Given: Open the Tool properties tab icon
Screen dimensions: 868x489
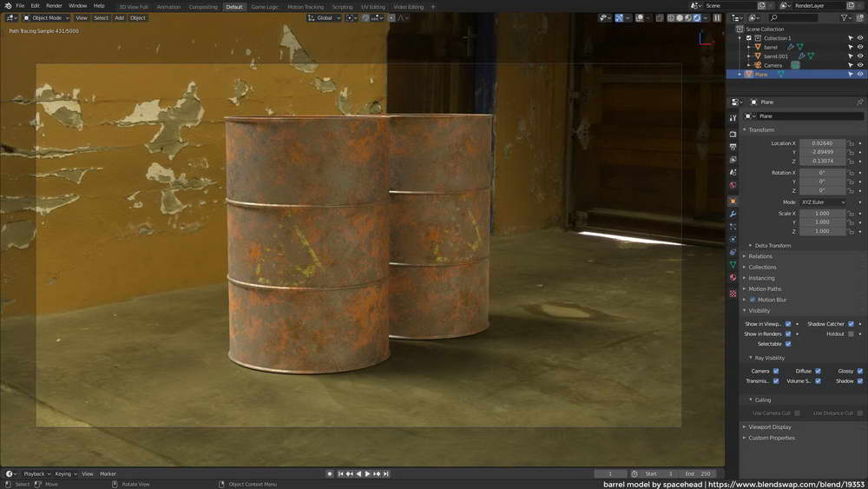Looking at the screenshot, I should (x=733, y=118).
